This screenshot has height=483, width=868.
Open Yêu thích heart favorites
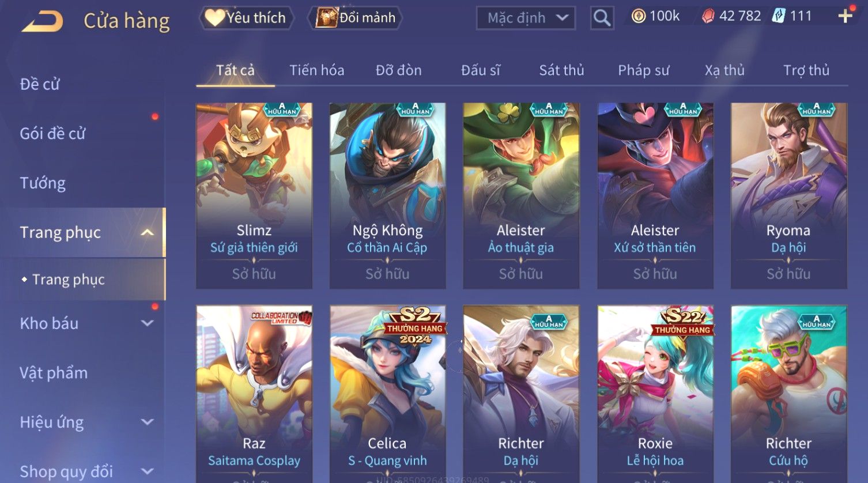tap(247, 18)
